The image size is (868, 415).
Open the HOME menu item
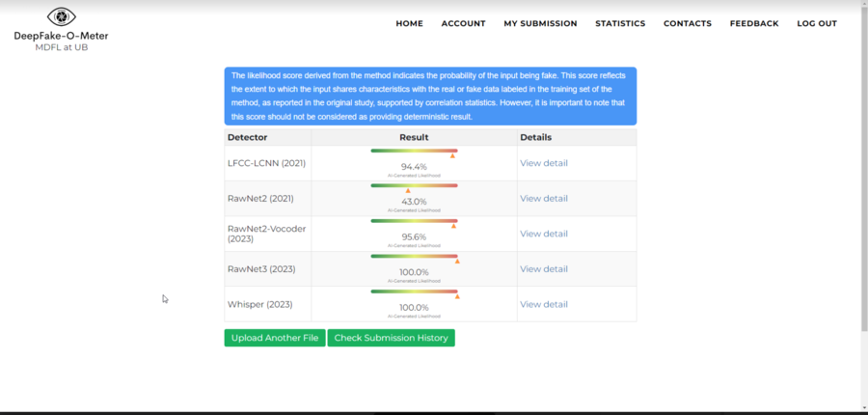point(409,23)
